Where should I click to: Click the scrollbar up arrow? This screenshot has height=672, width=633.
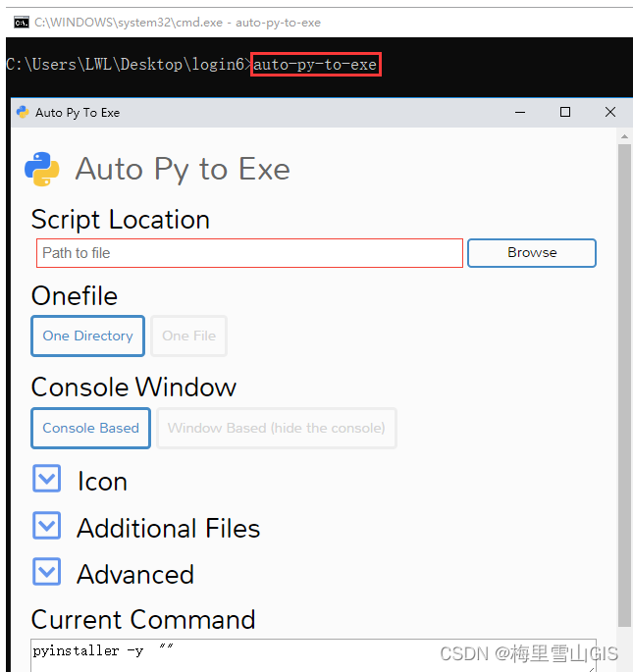click(x=624, y=136)
